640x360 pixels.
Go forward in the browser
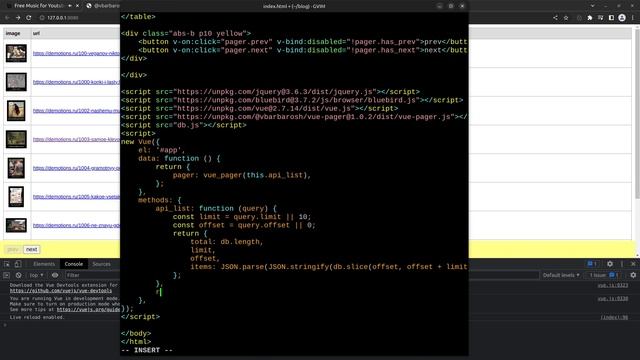(18, 18)
